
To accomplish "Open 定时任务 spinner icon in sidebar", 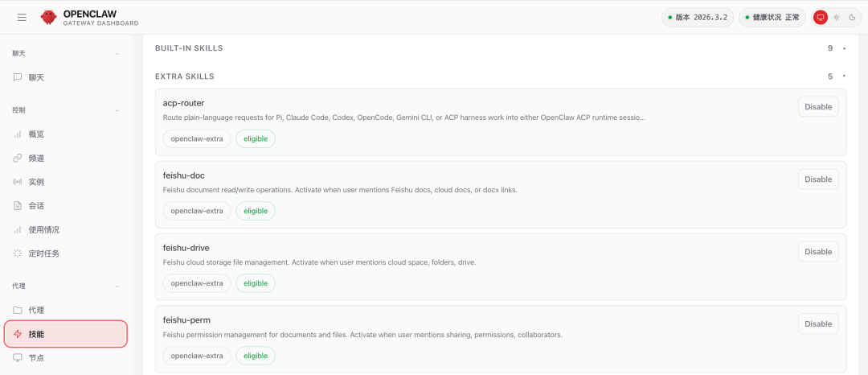I will [x=18, y=253].
